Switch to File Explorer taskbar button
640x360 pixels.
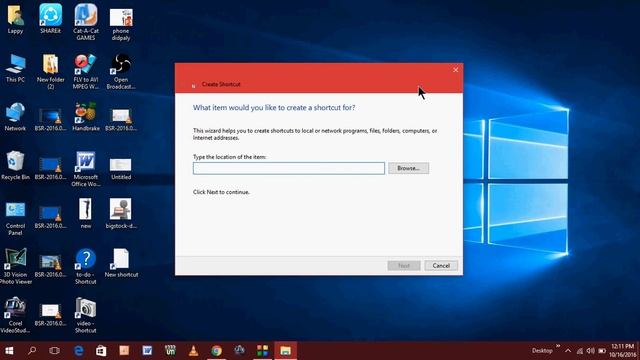coord(285,351)
